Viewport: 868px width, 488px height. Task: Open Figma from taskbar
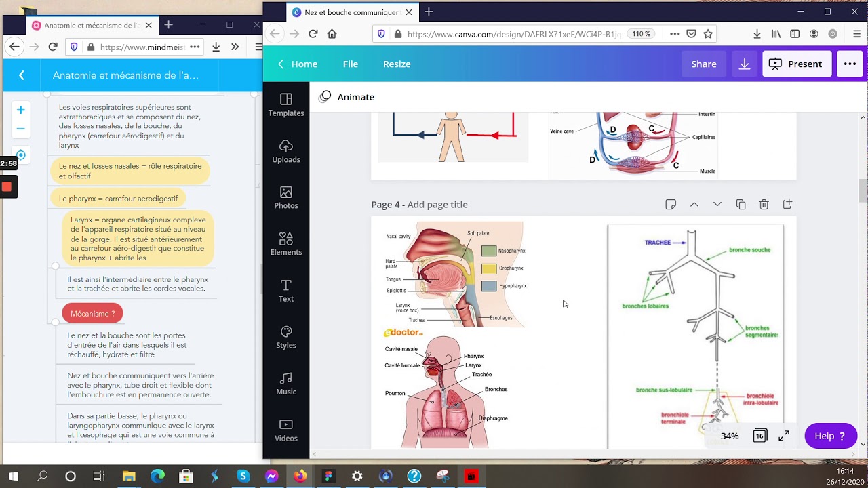(x=328, y=476)
